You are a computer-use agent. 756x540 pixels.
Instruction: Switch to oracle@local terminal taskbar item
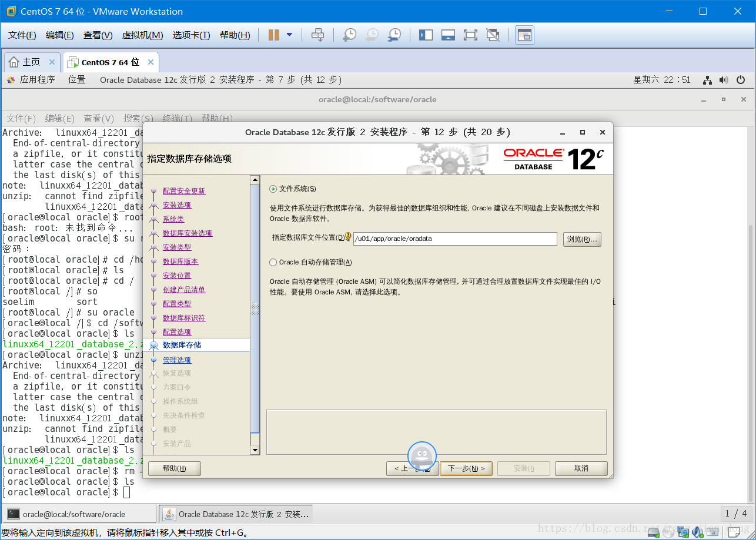tap(79, 514)
